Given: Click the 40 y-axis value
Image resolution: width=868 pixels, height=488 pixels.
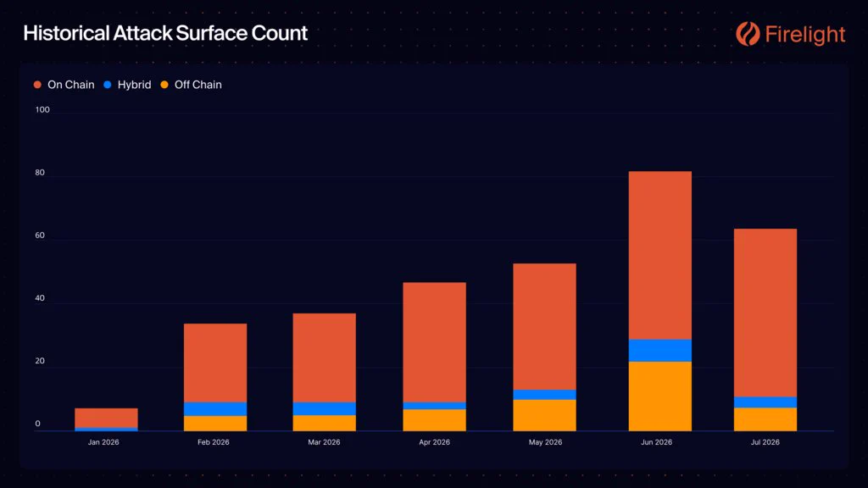Looking at the screenshot, I should [40, 298].
